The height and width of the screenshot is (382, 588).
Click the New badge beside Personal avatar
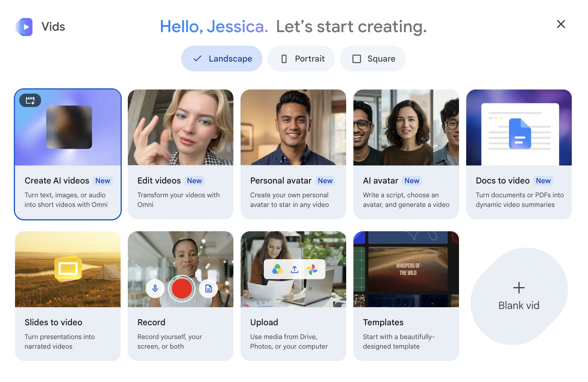coord(325,181)
